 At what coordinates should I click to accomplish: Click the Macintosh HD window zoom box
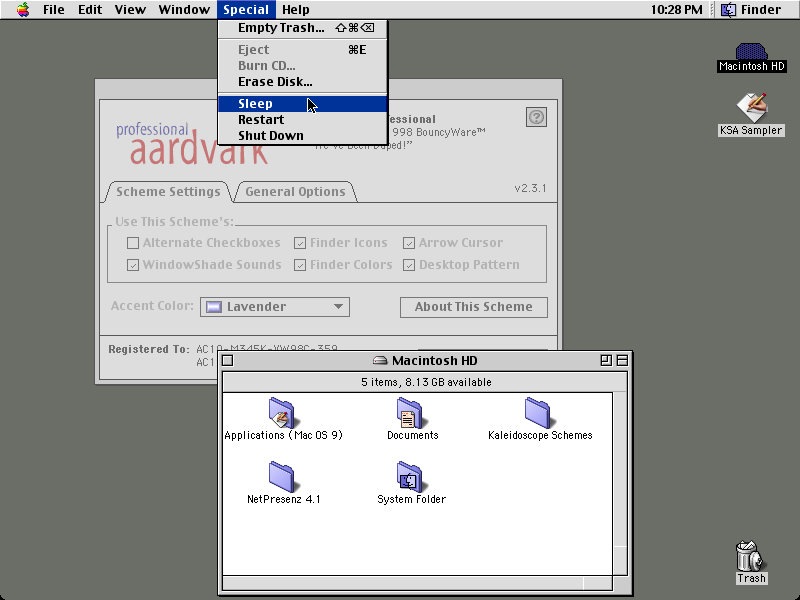[x=606, y=361]
